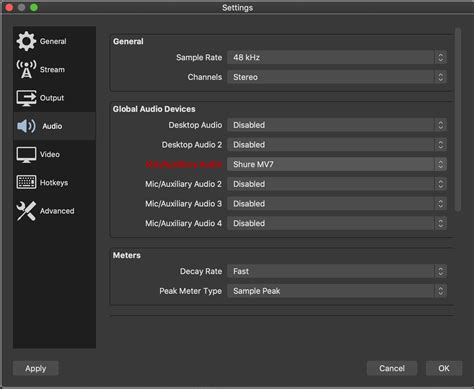Open Advanced settings via the tools icon
Image resolution: width=474 pixels, height=389 pixels.
26,211
